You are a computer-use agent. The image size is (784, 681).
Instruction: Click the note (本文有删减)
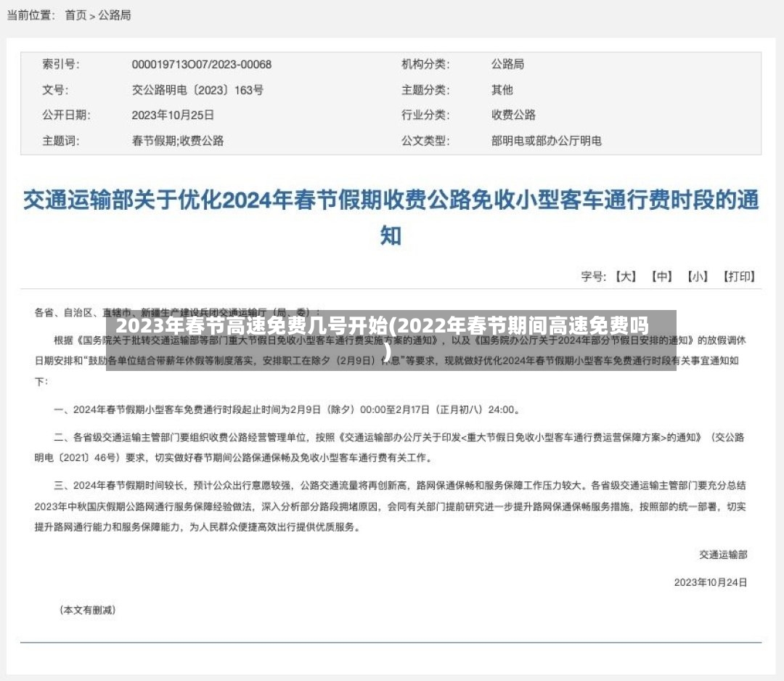click(88, 610)
